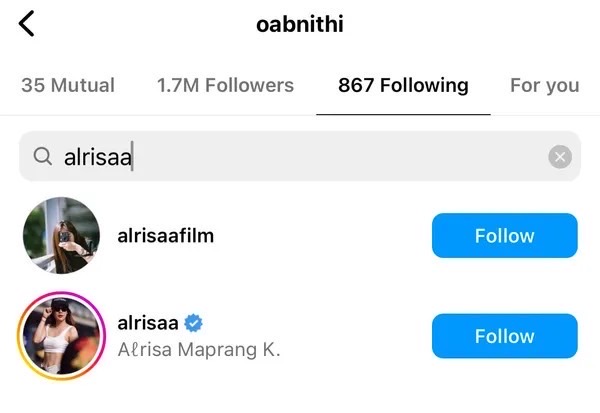This screenshot has height=413, width=600.
Task: Follow the alrisaafilm account
Action: pyautogui.click(x=505, y=235)
